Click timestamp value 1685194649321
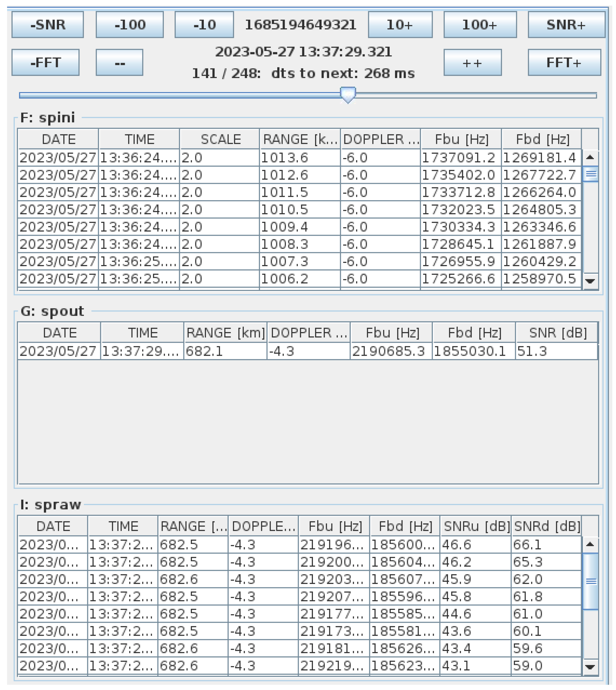 pyautogui.click(x=301, y=25)
